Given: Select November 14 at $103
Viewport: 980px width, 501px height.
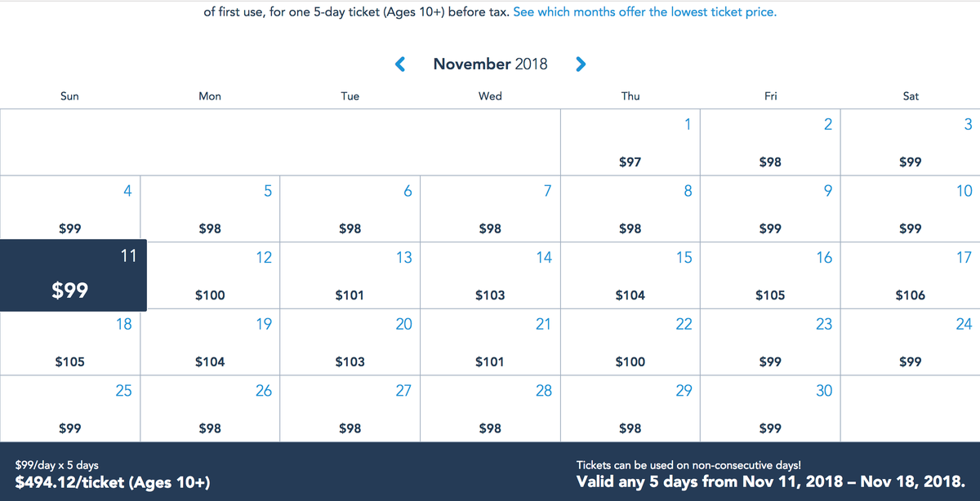Looking at the screenshot, I should [x=490, y=276].
